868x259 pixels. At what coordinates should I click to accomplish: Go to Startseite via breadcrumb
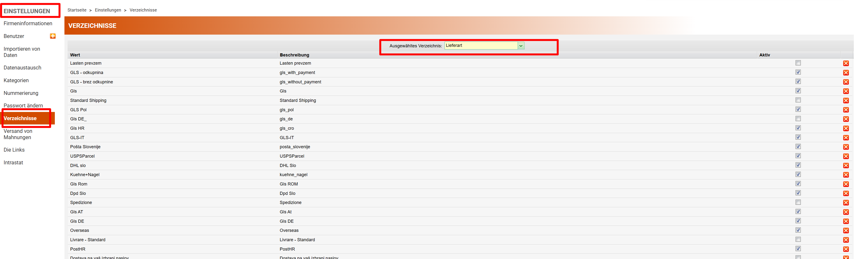click(x=77, y=10)
